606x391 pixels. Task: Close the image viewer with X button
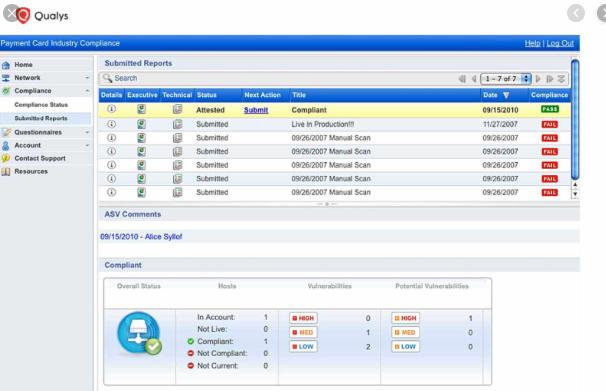[12, 13]
